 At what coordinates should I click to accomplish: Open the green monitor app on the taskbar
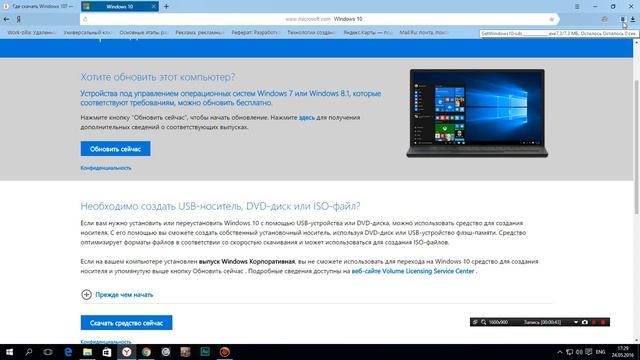pos(205,352)
